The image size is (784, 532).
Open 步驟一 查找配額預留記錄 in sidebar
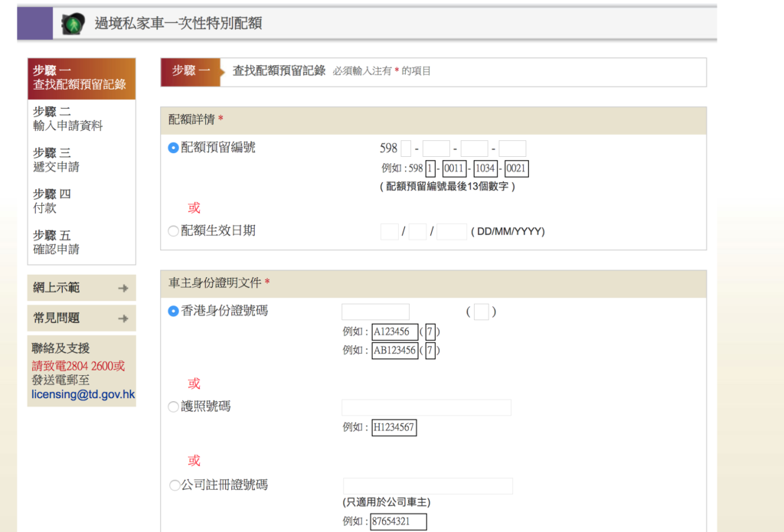pyautogui.click(x=80, y=78)
